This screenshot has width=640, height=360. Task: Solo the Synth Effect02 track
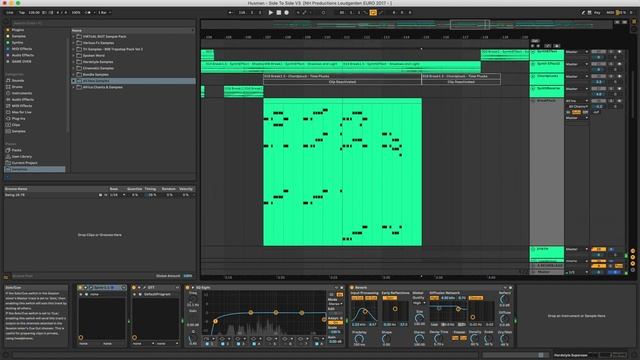pyautogui.click(x=611, y=64)
